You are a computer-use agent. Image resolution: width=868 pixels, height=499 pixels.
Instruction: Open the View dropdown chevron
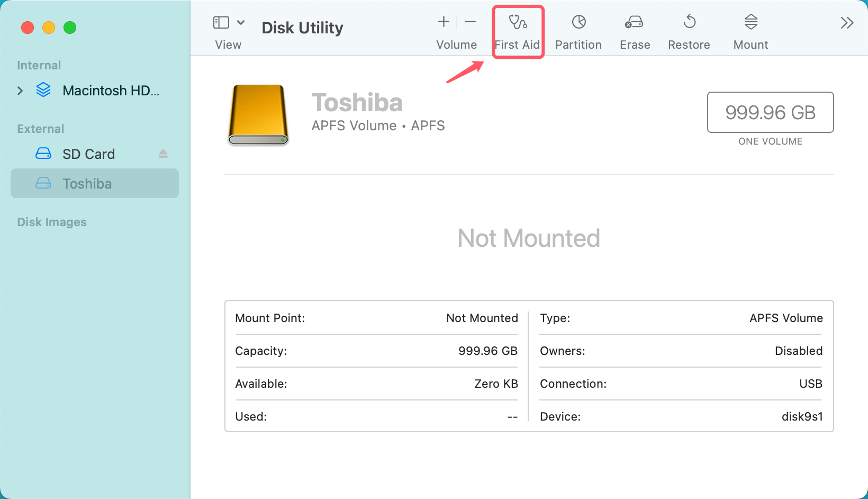tap(241, 22)
